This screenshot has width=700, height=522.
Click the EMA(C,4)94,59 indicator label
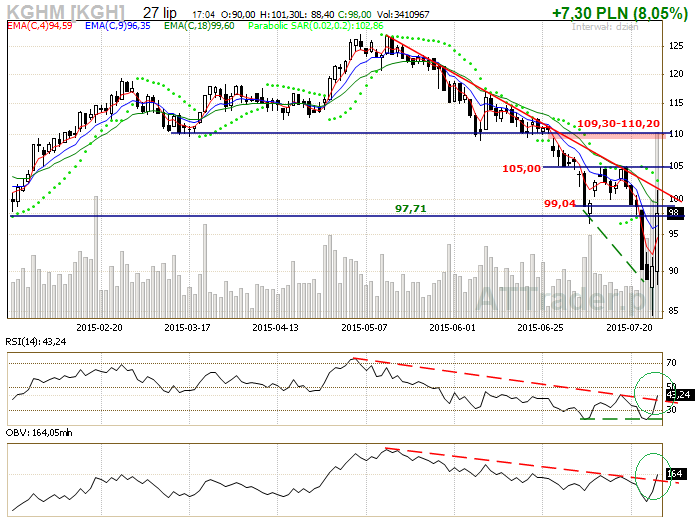pyautogui.click(x=40, y=26)
